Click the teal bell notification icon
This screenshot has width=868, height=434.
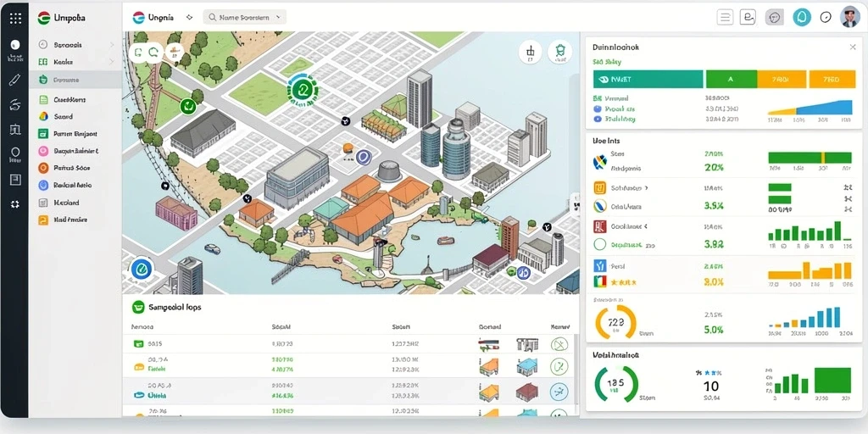click(x=801, y=17)
